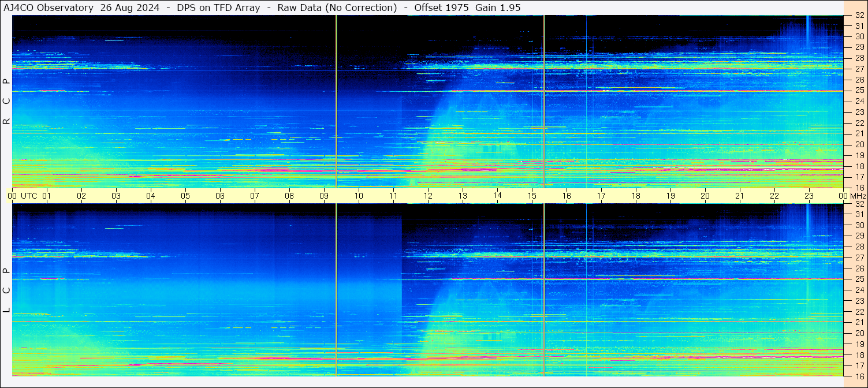The height and width of the screenshot is (388, 868).
Task: Select the 'Raw Data (No Correction)' header label
Action: coord(337,8)
